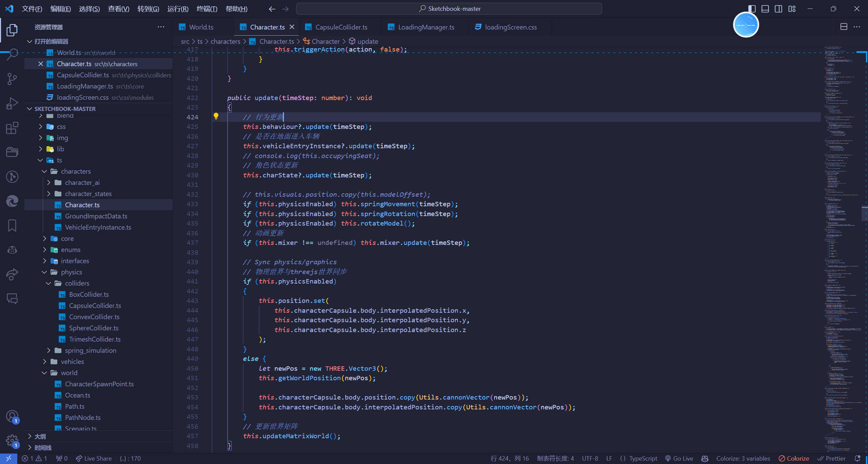Screen dimensions: 868x464
Task: Open the Accounts menu icon
Action: tap(12, 417)
